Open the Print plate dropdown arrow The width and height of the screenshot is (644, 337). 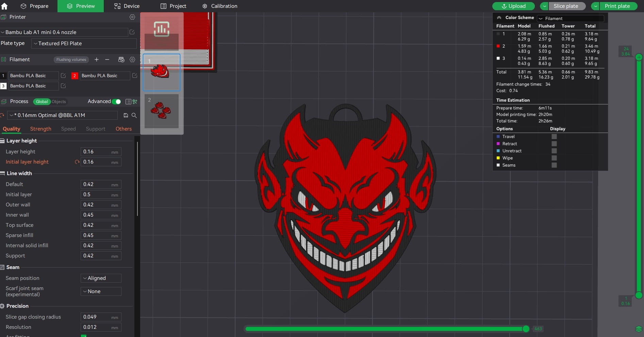[x=595, y=6]
